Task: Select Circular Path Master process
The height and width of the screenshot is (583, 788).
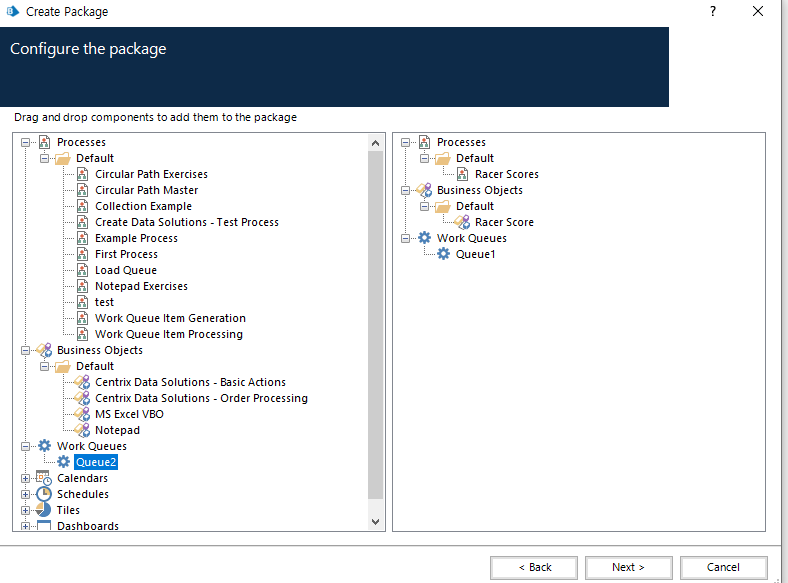Action: [x=146, y=190]
